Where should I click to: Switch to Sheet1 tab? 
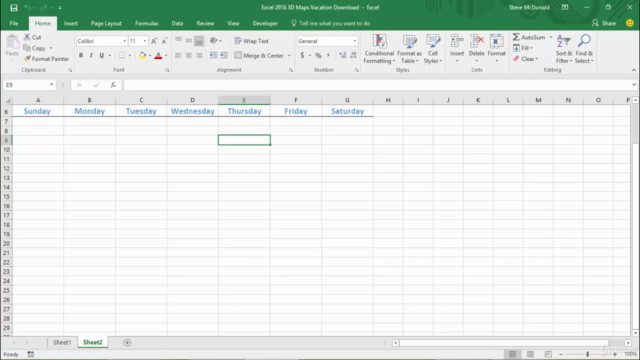[62, 342]
